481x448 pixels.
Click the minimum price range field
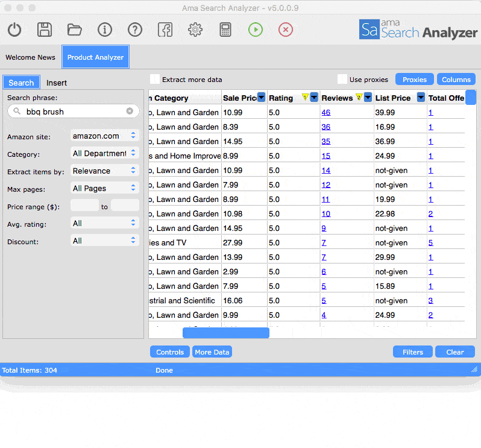click(x=84, y=205)
